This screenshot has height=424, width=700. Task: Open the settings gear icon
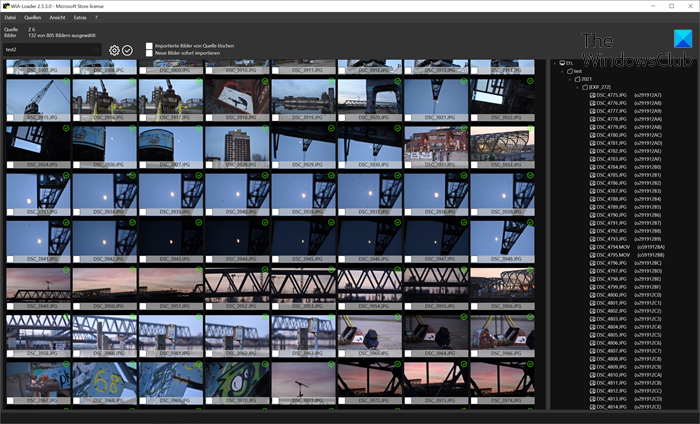[x=114, y=50]
